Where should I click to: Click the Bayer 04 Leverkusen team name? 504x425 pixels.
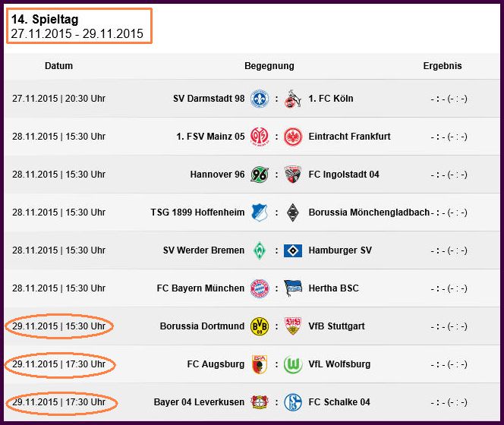(199, 402)
